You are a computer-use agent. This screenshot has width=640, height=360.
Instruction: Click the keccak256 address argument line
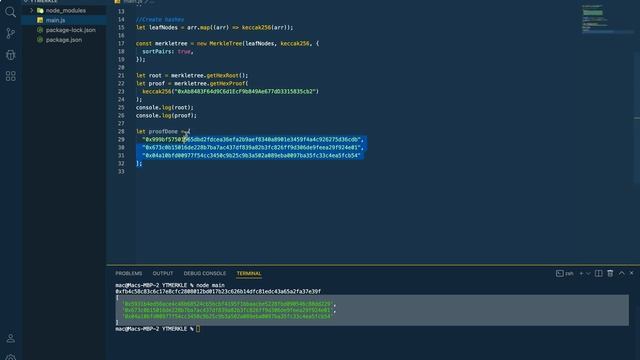(231, 91)
